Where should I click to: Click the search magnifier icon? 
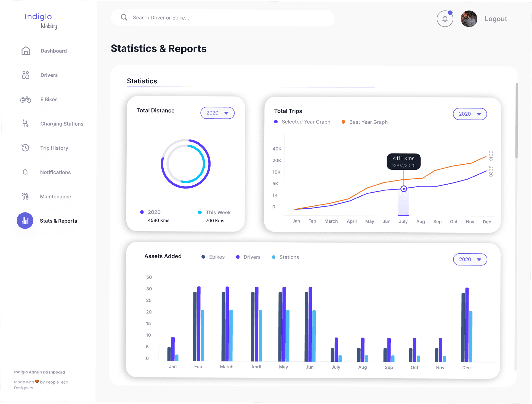point(124,18)
